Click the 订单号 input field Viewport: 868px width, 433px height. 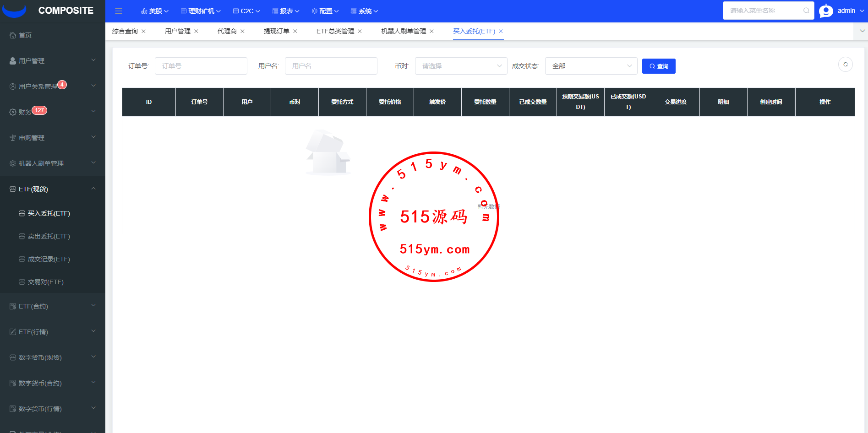[x=201, y=66]
